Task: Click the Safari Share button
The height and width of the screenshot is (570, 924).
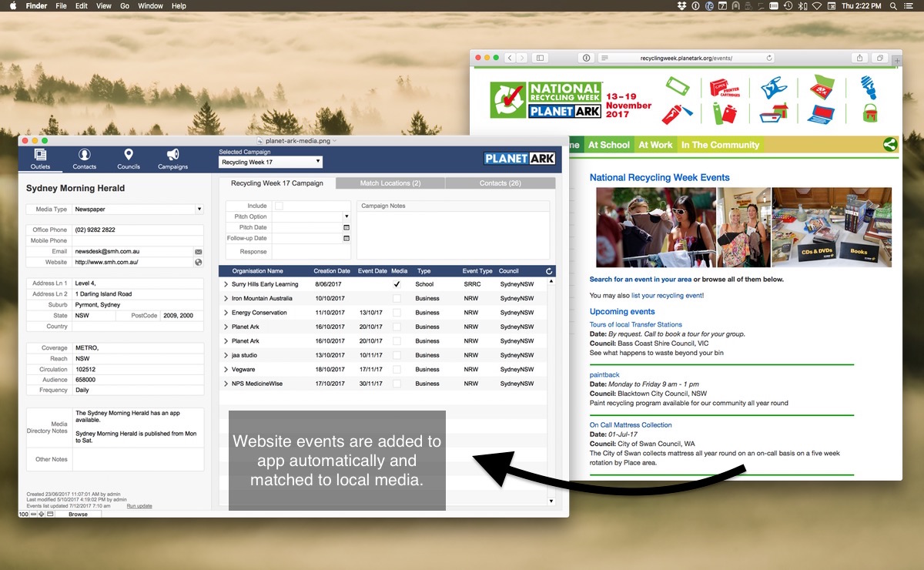Action: (x=859, y=58)
